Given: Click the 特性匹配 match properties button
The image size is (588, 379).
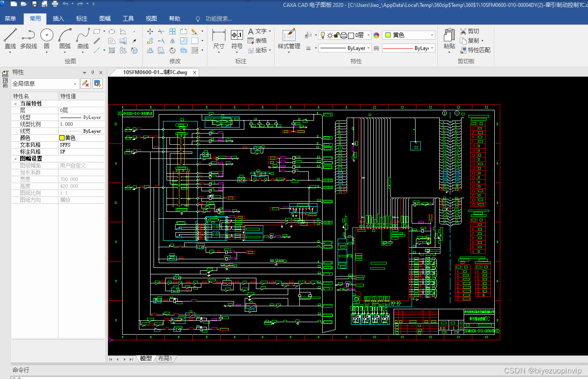Looking at the screenshot, I should (x=475, y=50).
